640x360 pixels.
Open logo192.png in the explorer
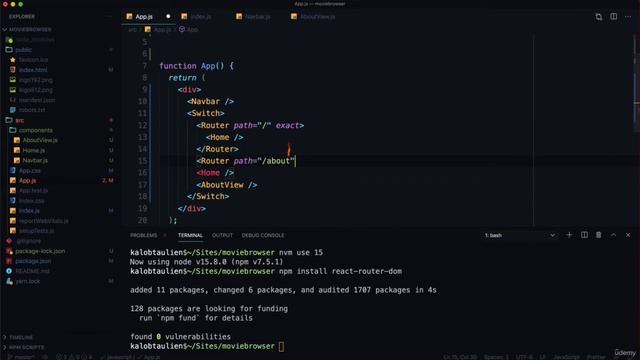[36, 80]
